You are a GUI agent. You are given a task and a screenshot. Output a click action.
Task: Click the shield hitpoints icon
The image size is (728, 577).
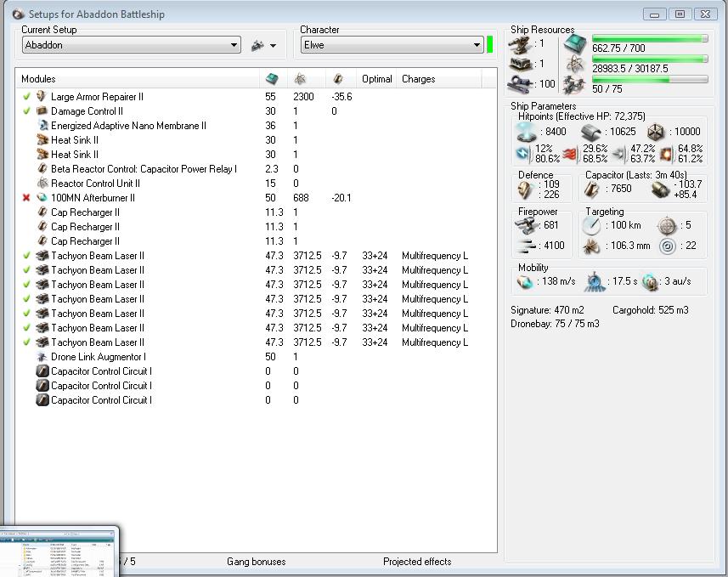point(527,132)
